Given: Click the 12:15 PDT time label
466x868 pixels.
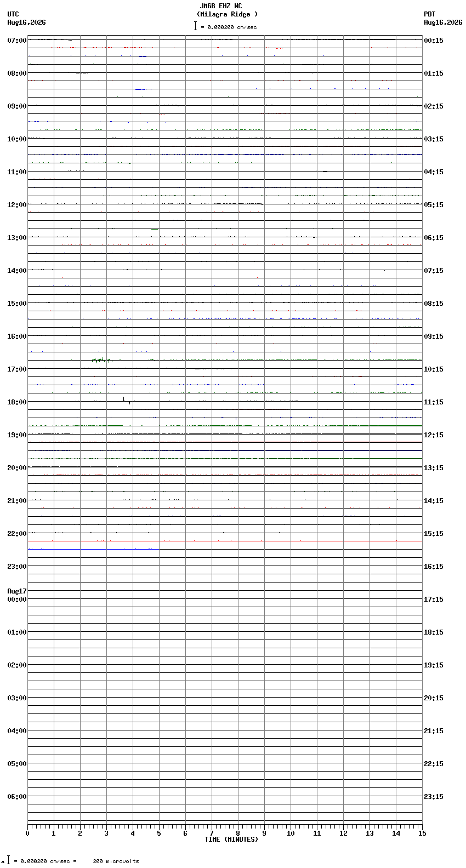Looking at the screenshot, I should [x=434, y=435].
